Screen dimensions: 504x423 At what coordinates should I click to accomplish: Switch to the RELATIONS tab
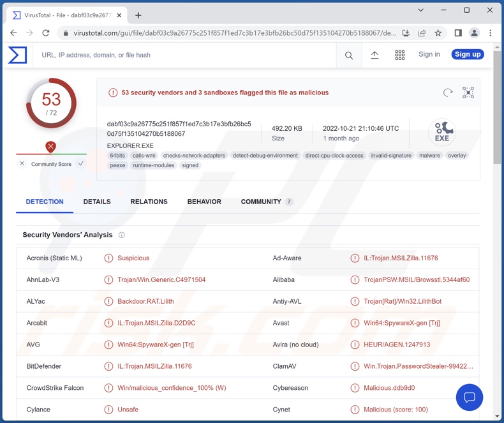click(149, 202)
